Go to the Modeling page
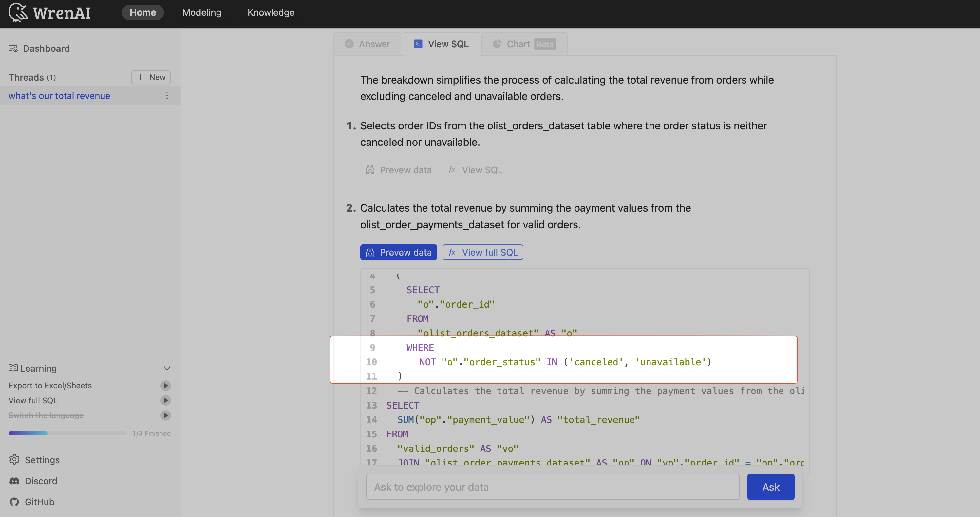Screen dimensions: 980x517 (202, 12)
